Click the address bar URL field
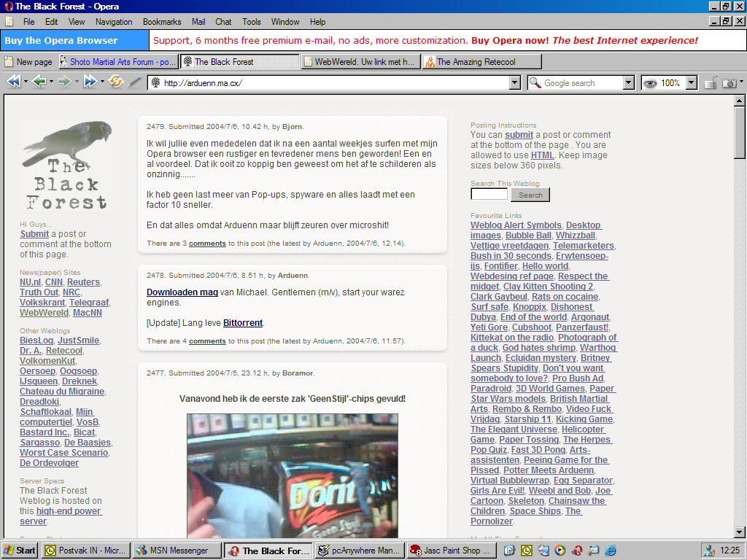 (x=335, y=83)
